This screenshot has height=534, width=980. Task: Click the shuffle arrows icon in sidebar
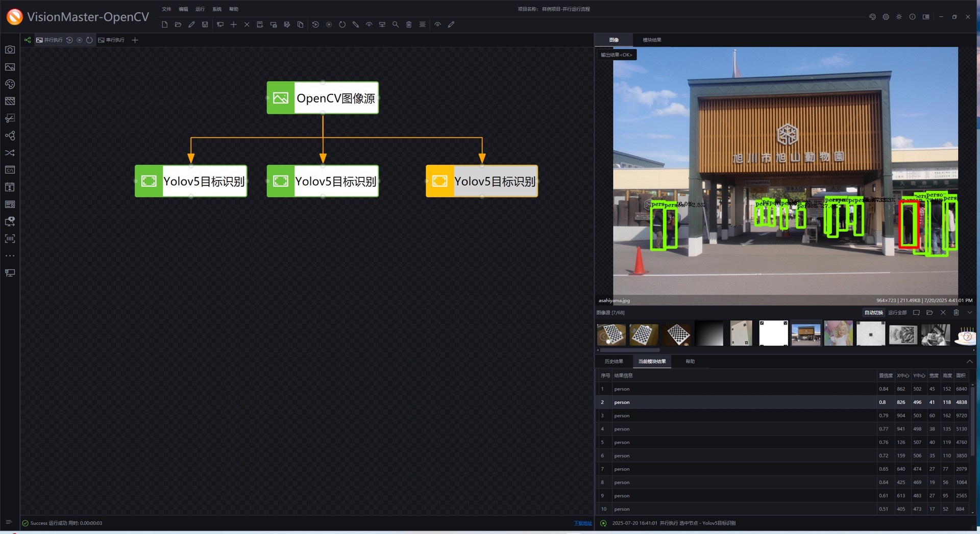(x=10, y=153)
